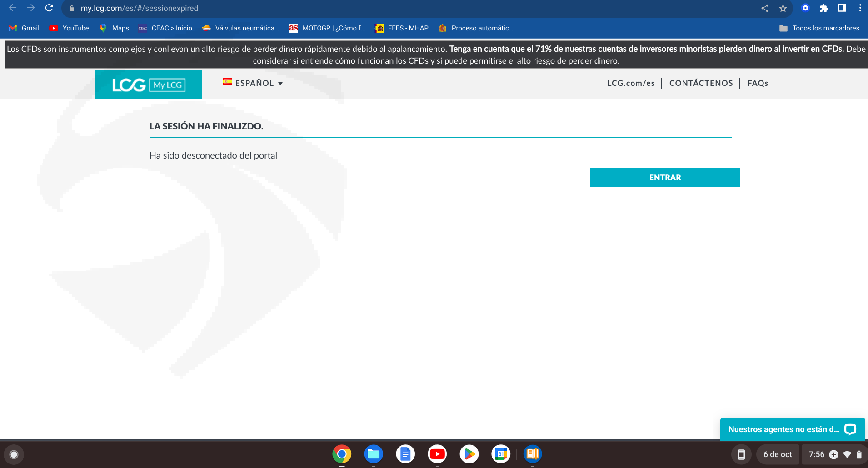Focus the address bar showing my.lcg.com
This screenshot has height=468, width=868.
pyautogui.click(x=409, y=8)
